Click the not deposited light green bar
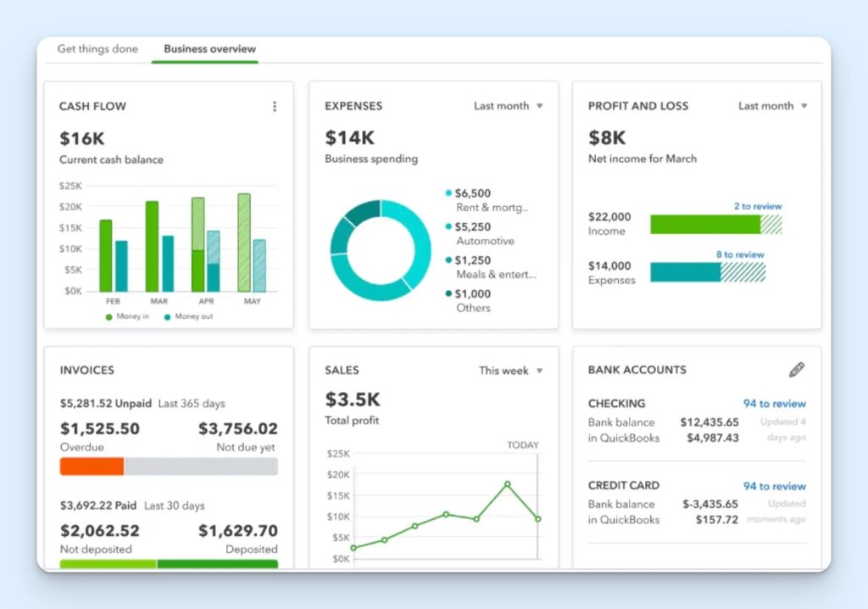 pyautogui.click(x=108, y=564)
